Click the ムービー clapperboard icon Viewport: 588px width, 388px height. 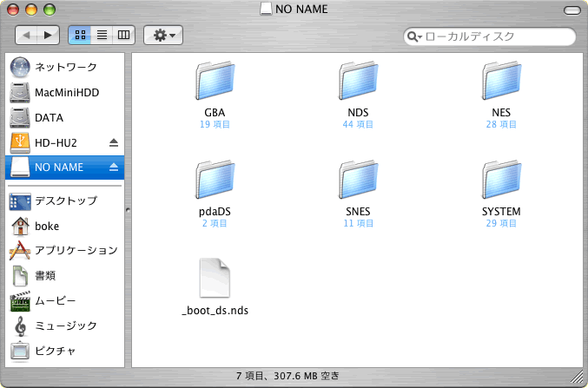coord(20,301)
